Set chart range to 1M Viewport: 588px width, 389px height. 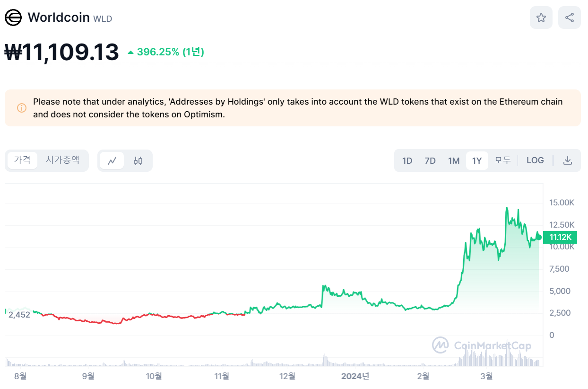click(454, 160)
